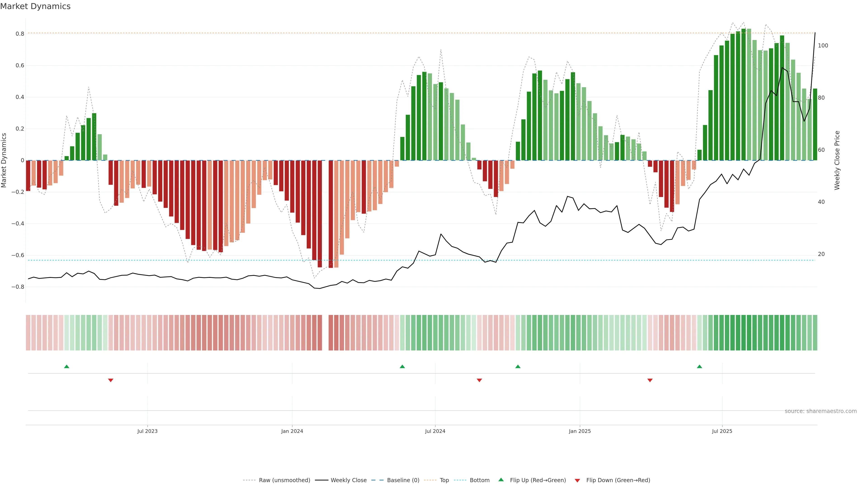Click the first green flip-up triangle marker

pos(67,366)
